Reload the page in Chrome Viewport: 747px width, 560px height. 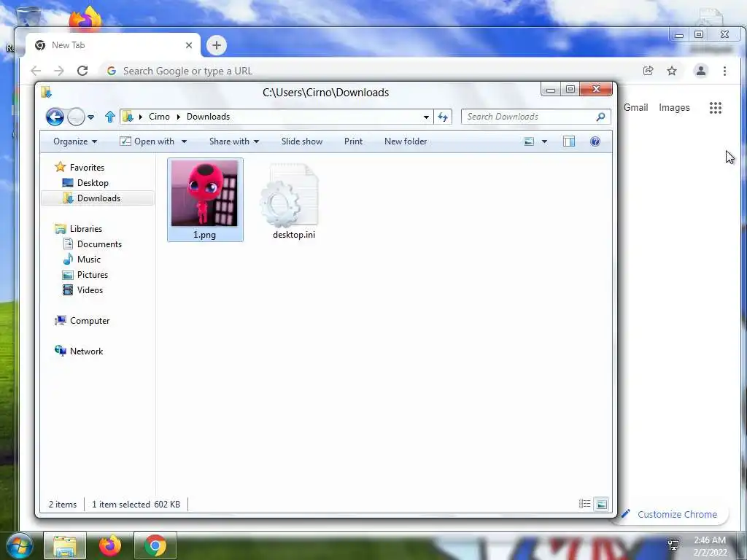click(x=82, y=71)
